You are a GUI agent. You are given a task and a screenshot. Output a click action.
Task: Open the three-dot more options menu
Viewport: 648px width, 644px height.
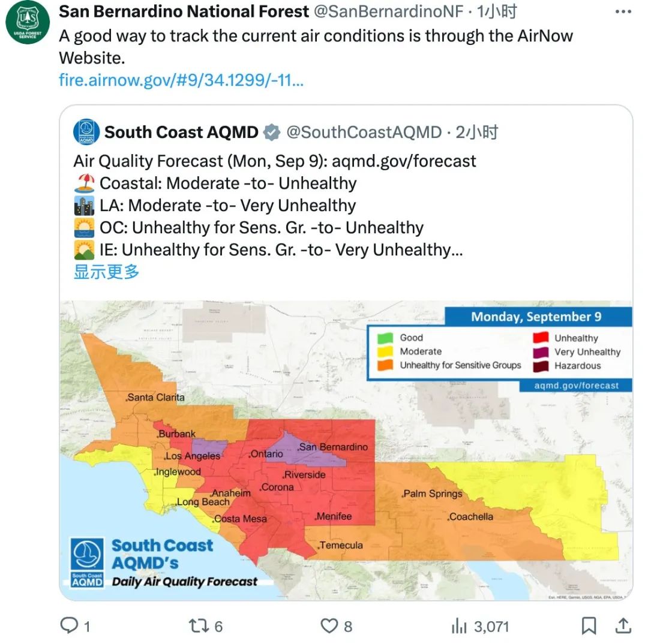pos(623,11)
